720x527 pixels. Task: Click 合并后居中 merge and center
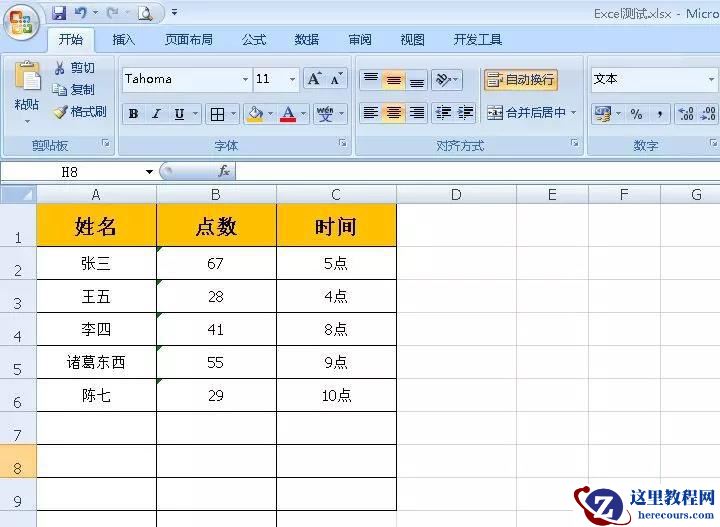click(x=526, y=112)
